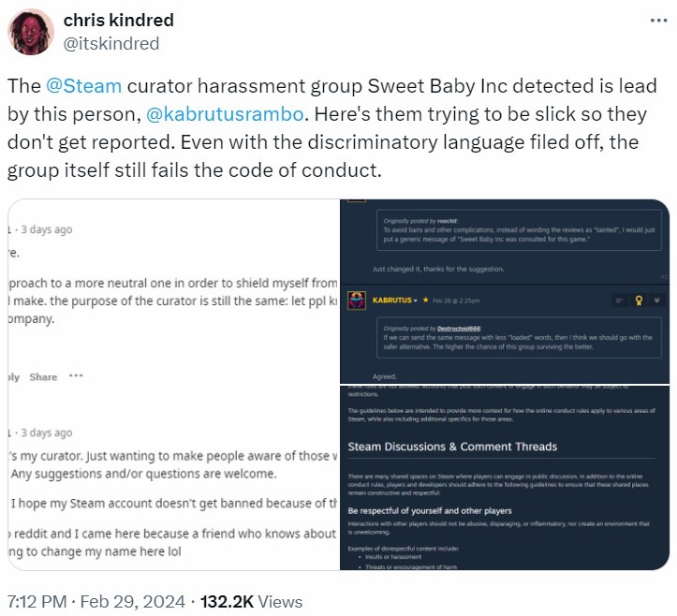
Task: Click the quote icon on KABRUTUS's post
Action: (x=620, y=301)
